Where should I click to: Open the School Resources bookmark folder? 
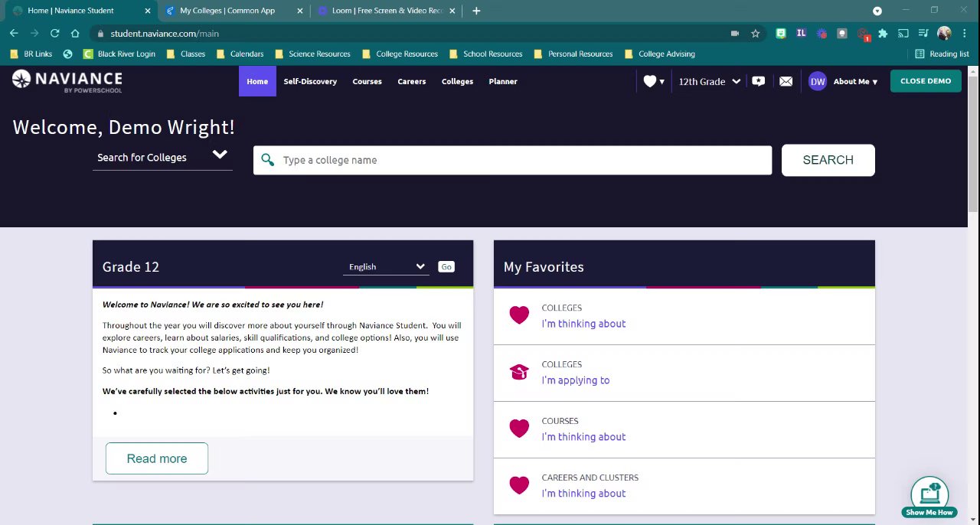485,54
